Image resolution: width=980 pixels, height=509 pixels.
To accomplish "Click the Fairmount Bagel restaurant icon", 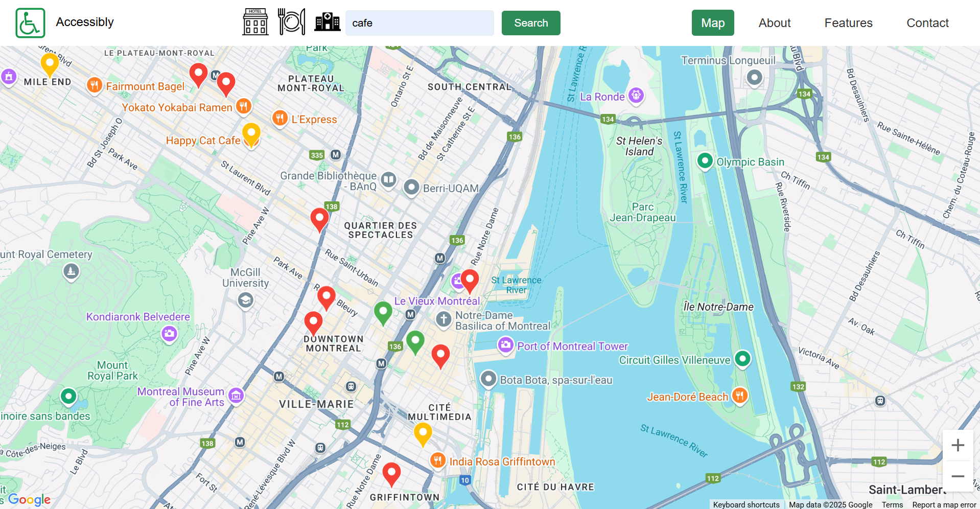I will click(94, 85).
